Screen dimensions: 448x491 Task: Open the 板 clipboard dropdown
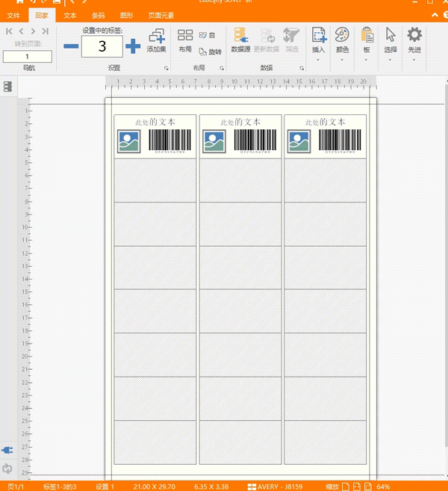pyautogui.click(x=367, y=44)
